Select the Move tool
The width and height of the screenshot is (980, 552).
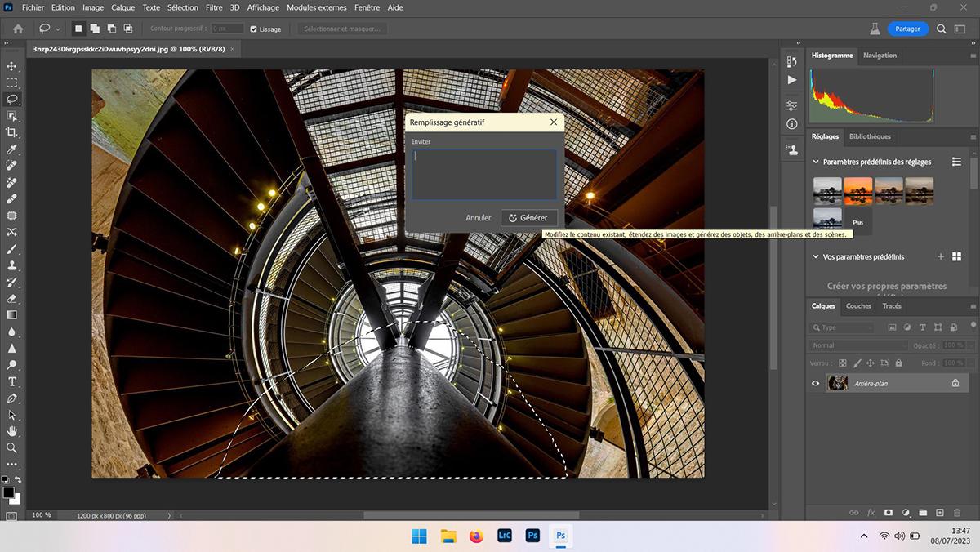(x=11, y=66)
